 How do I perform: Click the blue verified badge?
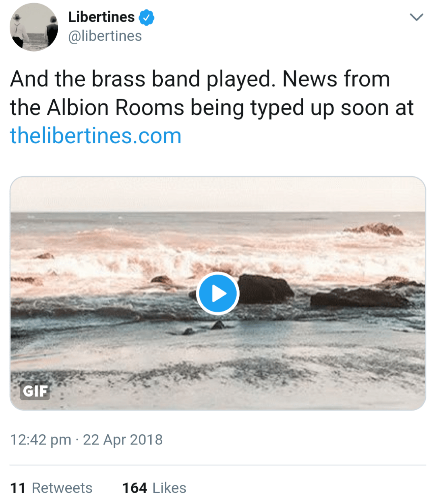147,18
